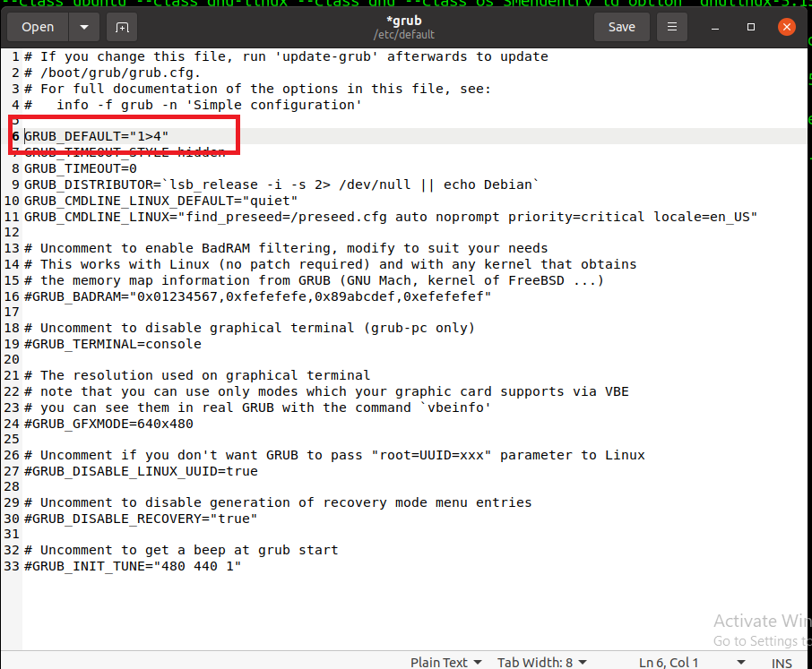The width and height of the screenshot is (812, 669).
Task: Open the Tab Width dropdown
Action: (x=540, y=662)
